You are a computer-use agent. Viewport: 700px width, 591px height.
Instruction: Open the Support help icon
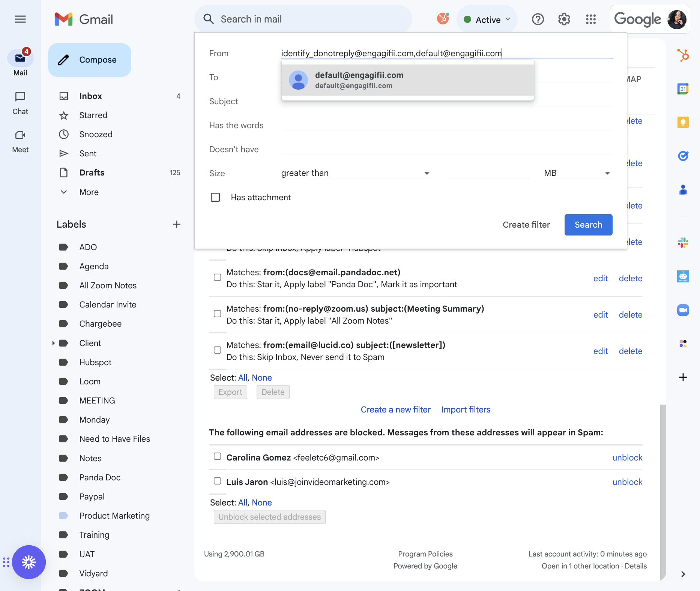pyautogui.click(x=538, y=19)
